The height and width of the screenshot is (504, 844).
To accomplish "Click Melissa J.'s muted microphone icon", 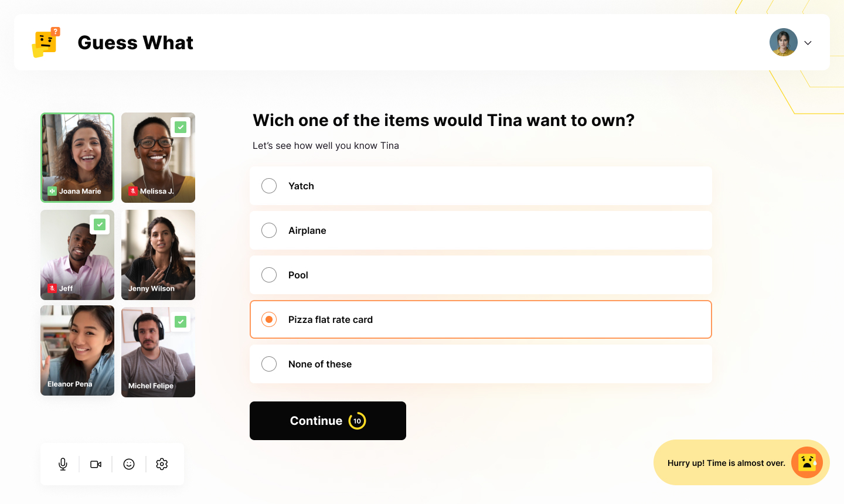I will (133, 191).
